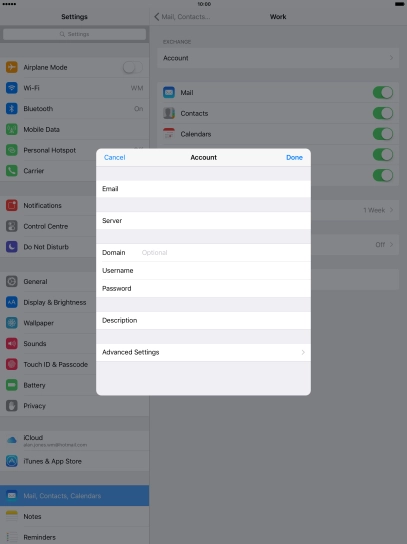407x544 pixels.
Task: Select Mail, Contacts, Calendars in sidebar
Action: point(75,496)
